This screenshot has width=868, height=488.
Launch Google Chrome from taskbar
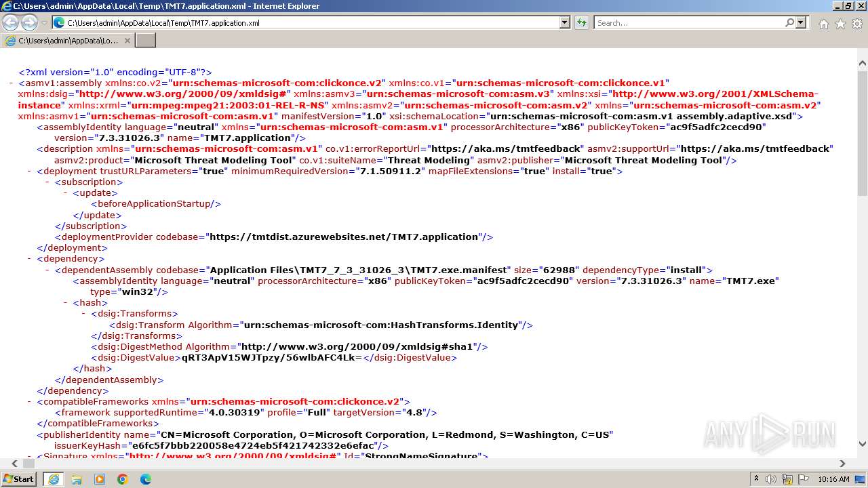tap(123, 479)
